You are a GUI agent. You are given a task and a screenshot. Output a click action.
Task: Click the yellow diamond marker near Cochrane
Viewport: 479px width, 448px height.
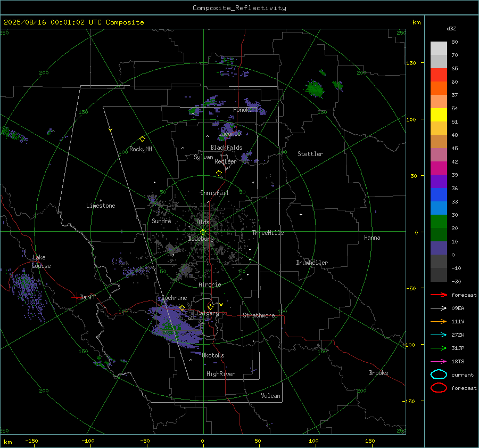click(x=183, y=307)
